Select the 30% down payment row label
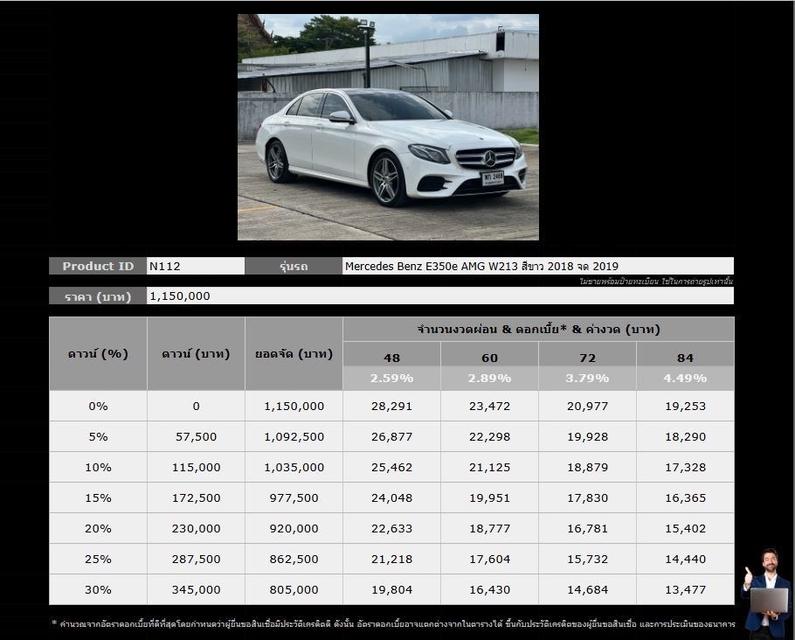Screen dimensions: 795x640 click(x=98, y=590)
